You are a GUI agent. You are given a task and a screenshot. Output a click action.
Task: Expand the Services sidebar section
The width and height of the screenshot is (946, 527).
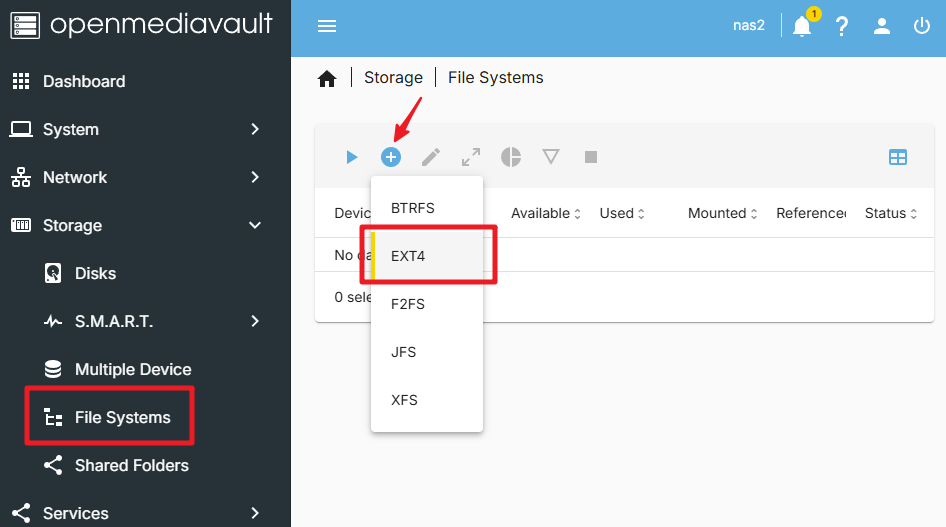(x=145, y=513)
